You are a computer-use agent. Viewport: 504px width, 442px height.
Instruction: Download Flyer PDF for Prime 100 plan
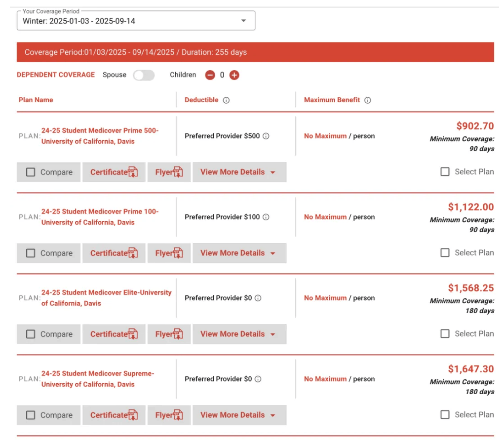coord(169,253)
